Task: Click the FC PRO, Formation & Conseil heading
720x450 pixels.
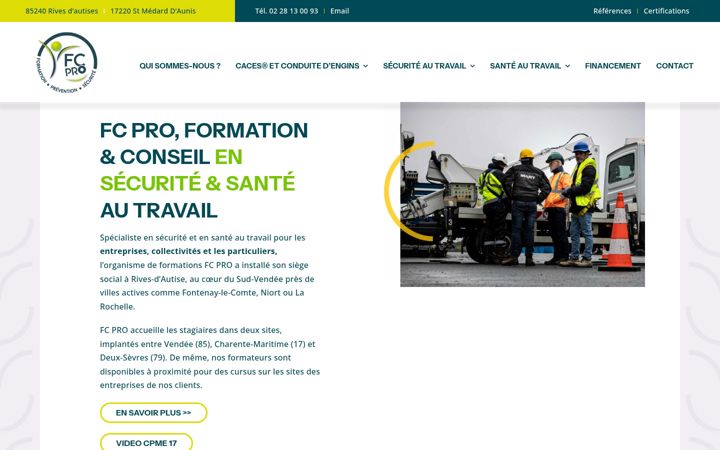Action: 204,170
